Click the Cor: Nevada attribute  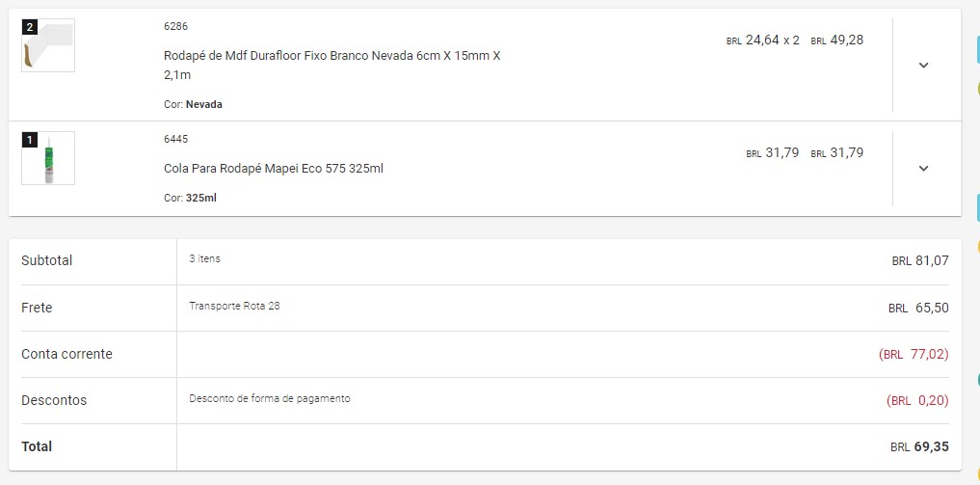coord(193,104)
